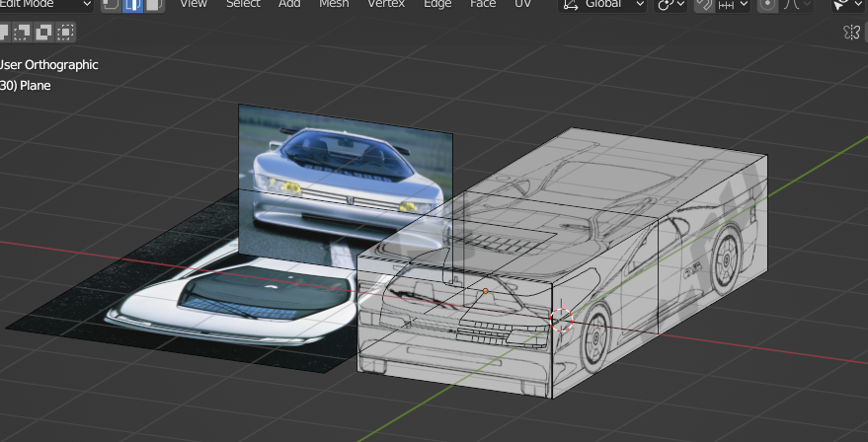Choose the Invert selection mode icon
Image resolution: width=868 pixels, height=442 pixels.
pos(43,33)
